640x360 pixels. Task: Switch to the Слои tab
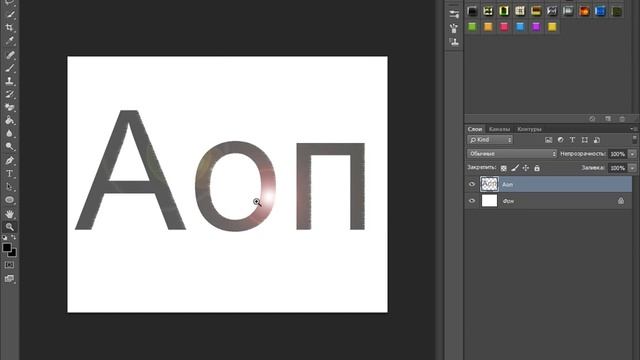tap(475, 129)
